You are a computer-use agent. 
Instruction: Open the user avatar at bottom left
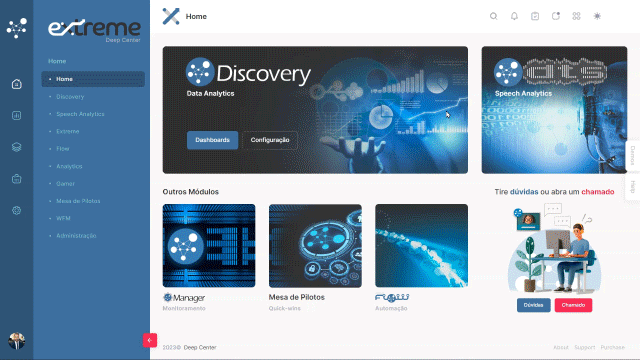[x=17, y=341]
